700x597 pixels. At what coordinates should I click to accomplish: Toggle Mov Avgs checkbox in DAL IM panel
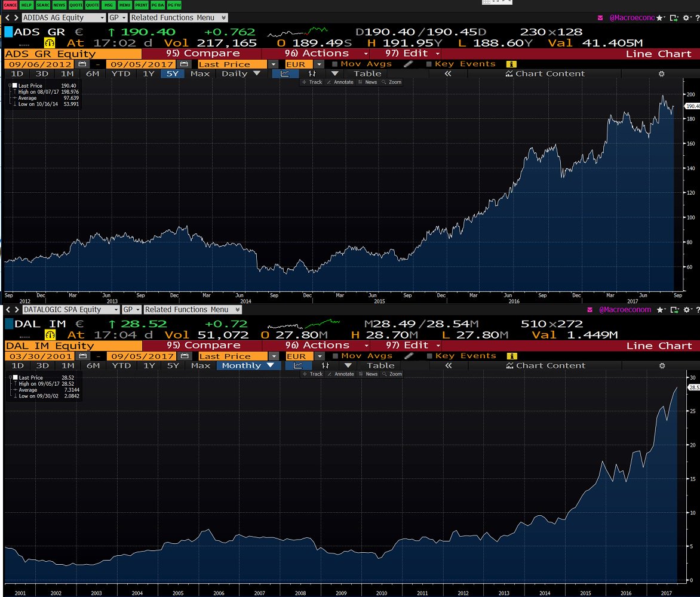pyautogui.click(x=335, y=356)
